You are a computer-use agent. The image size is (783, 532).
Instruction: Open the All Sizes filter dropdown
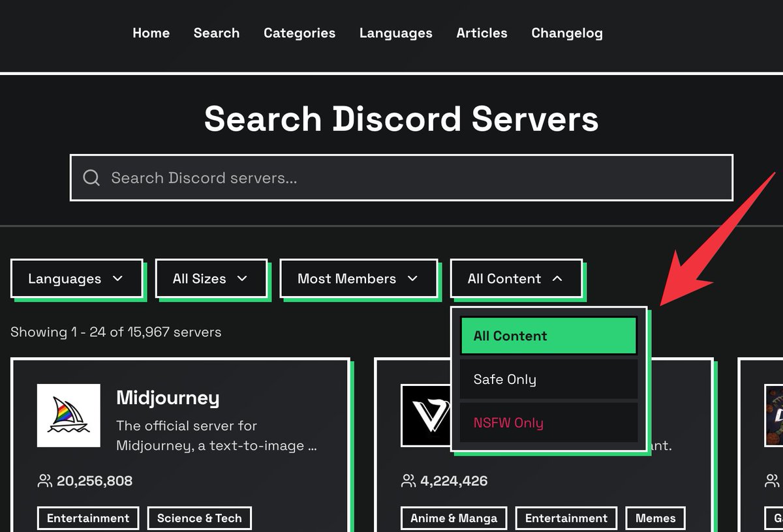pyautogui.click(x=211, y=278)
